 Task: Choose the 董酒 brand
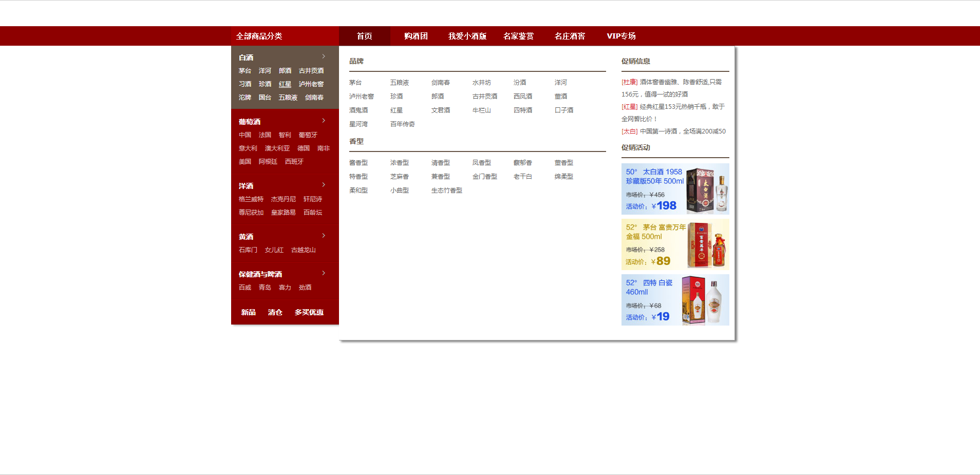561,97
